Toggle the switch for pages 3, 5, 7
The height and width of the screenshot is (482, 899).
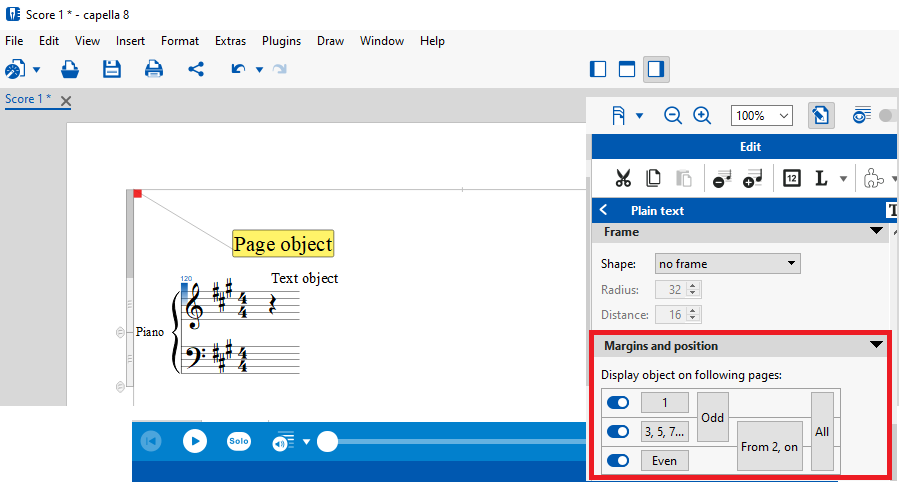(x=618, y=432)
